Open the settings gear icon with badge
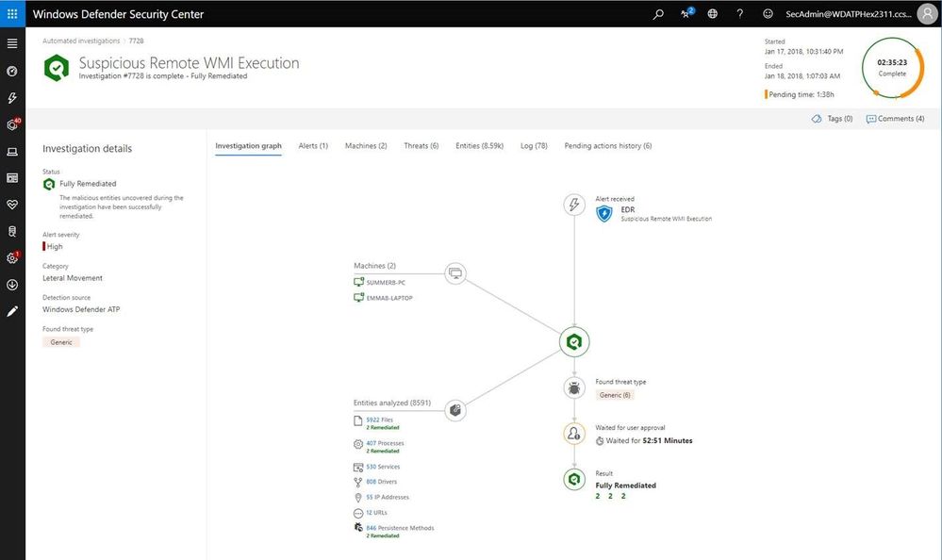Screen dimensions: 942x560 (12, 257)
